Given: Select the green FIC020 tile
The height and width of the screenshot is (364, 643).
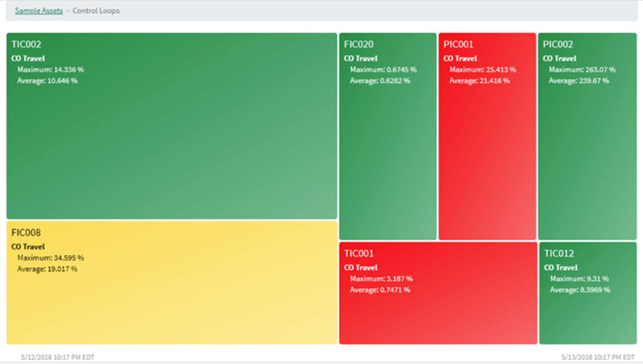Looking at the screenshot, I should pos(388,136).
